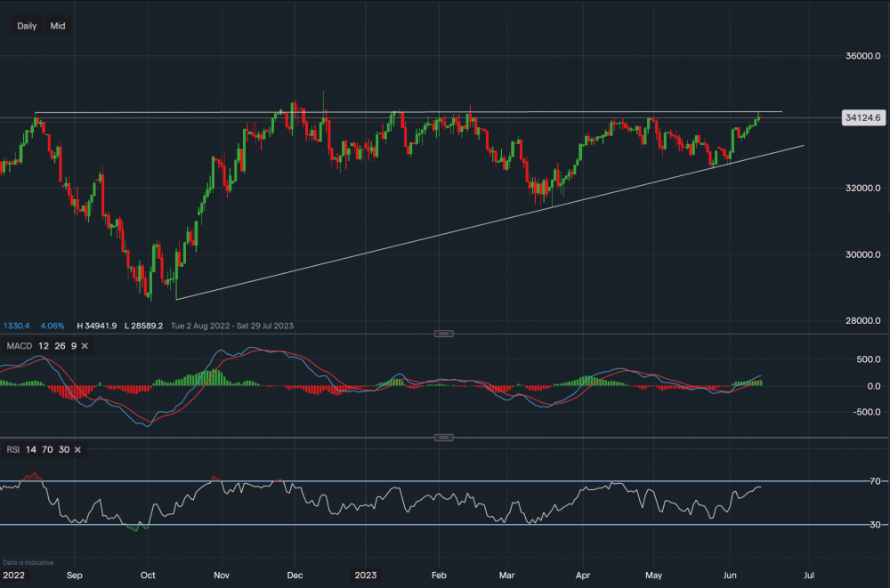Viewport: 890px width, 588px height.
Task: Grab the resize handle above the MACD panel
Action: coord(444,334)
